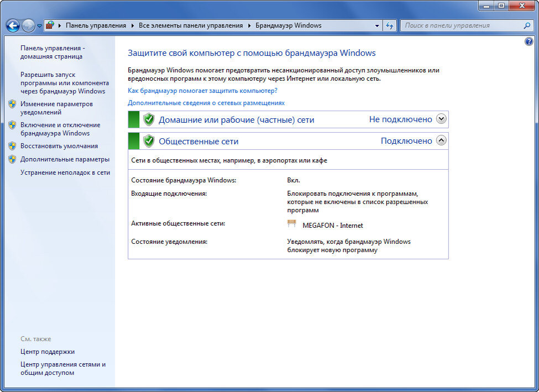Click the refresh button in the address bar
The height and width of the screenshot is (392, 539).
[x=390, y=25]
